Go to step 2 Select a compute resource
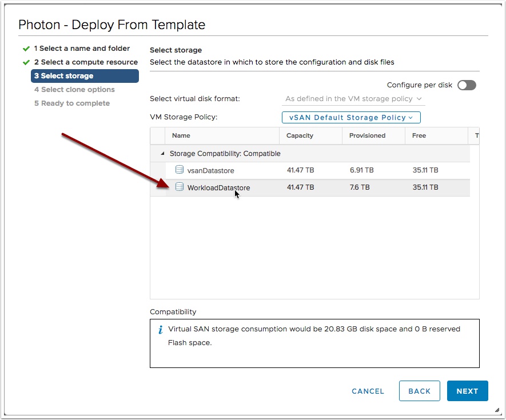Image resolution: width=506 pixels, height=420 pixels. point(86,62)
